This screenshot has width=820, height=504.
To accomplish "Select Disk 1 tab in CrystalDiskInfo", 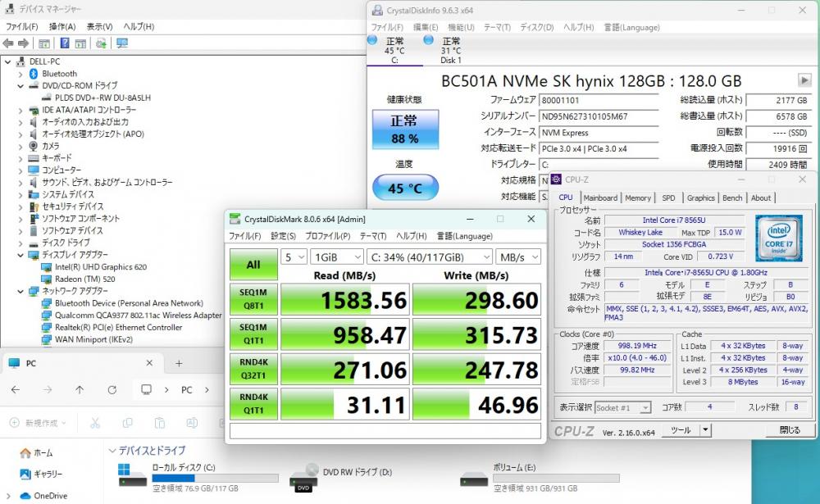I will tap(451, 51).
